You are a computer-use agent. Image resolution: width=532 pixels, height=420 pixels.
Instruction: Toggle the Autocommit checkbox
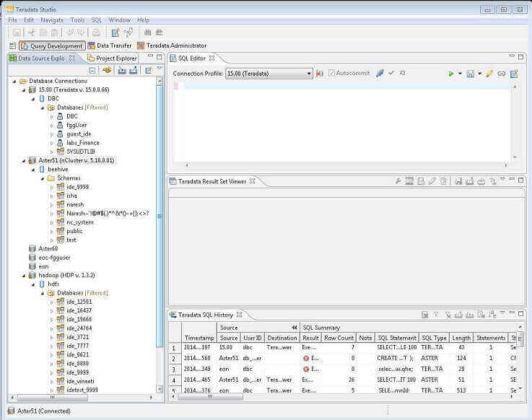click(331, 73)
